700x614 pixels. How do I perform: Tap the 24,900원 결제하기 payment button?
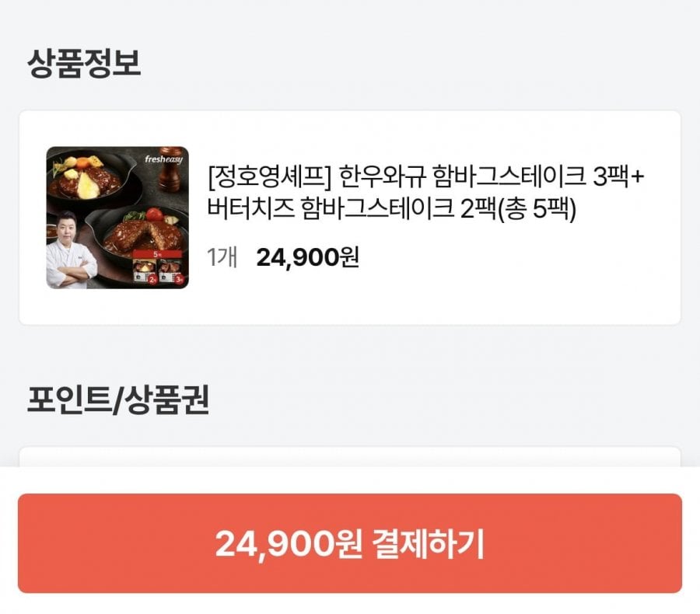point(349,543)
